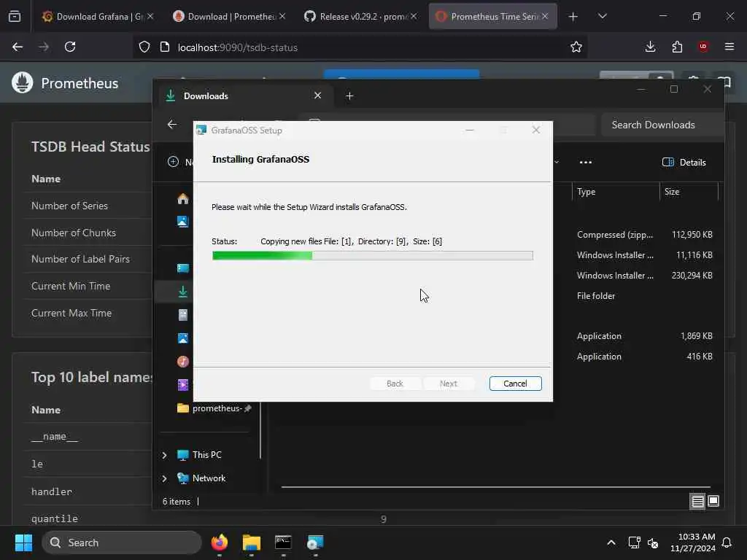Screen dimensions: 747x560
Task: Expand the This PC tree node
Action: tap(164, 455)
